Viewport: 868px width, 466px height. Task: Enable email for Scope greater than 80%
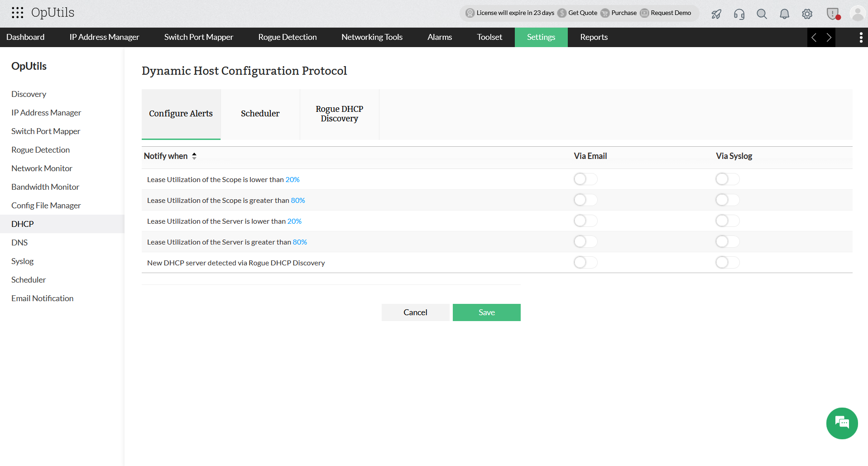coord(585,200)
